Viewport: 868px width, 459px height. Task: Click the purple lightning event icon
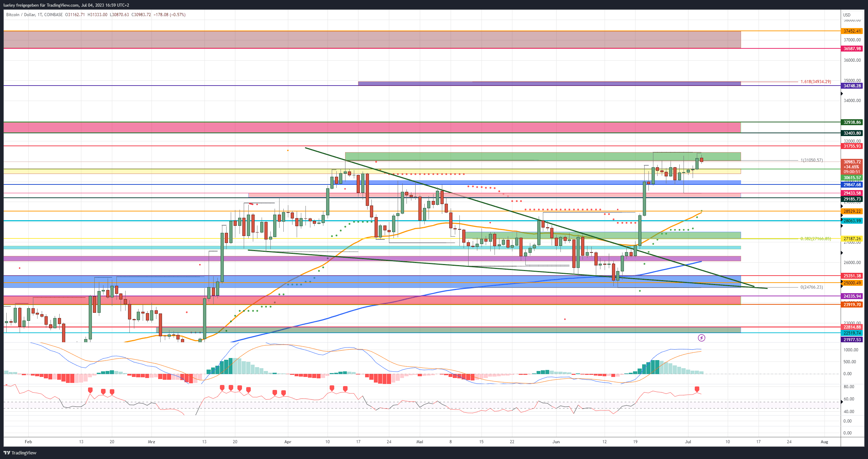point(701,338)
